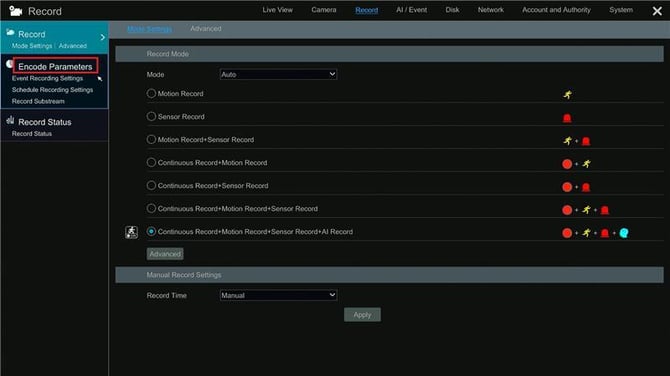Click the Manual Record Settings section header

[389, 275]
